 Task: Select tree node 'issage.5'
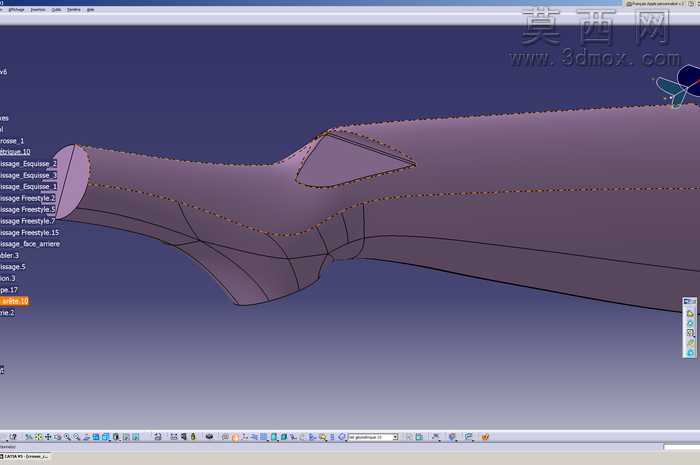(13, 267)
